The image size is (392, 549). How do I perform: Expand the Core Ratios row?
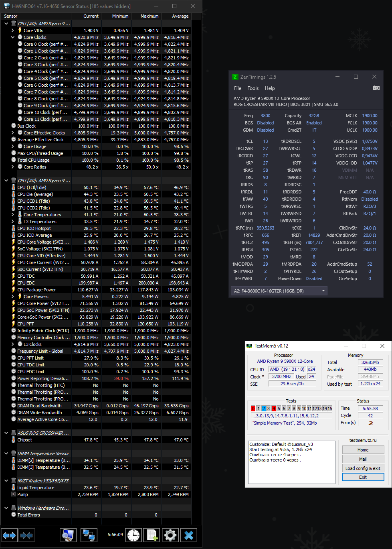[12, 167]
